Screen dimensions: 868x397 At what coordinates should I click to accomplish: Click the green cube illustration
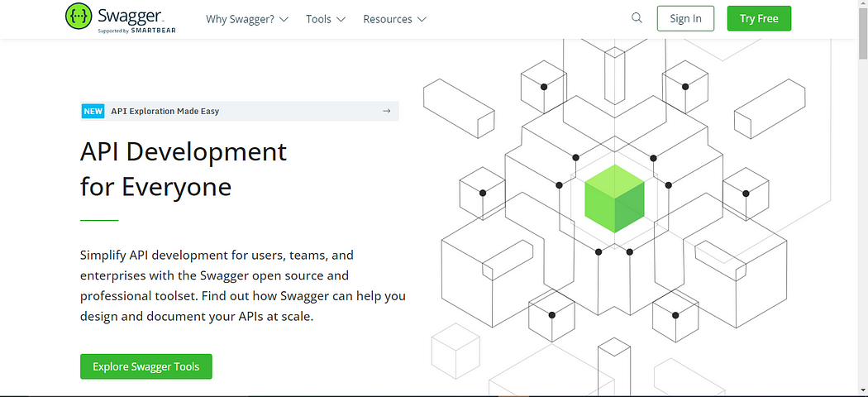[614, 198]
